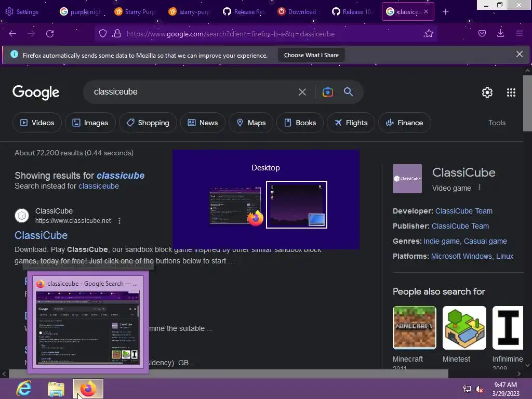Open the network tray icon
532x399 pixels.
click(x=467, y=389)
